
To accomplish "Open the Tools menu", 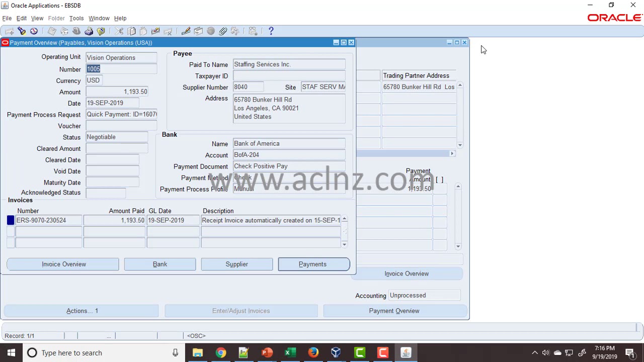I will (x=76, y=18).
